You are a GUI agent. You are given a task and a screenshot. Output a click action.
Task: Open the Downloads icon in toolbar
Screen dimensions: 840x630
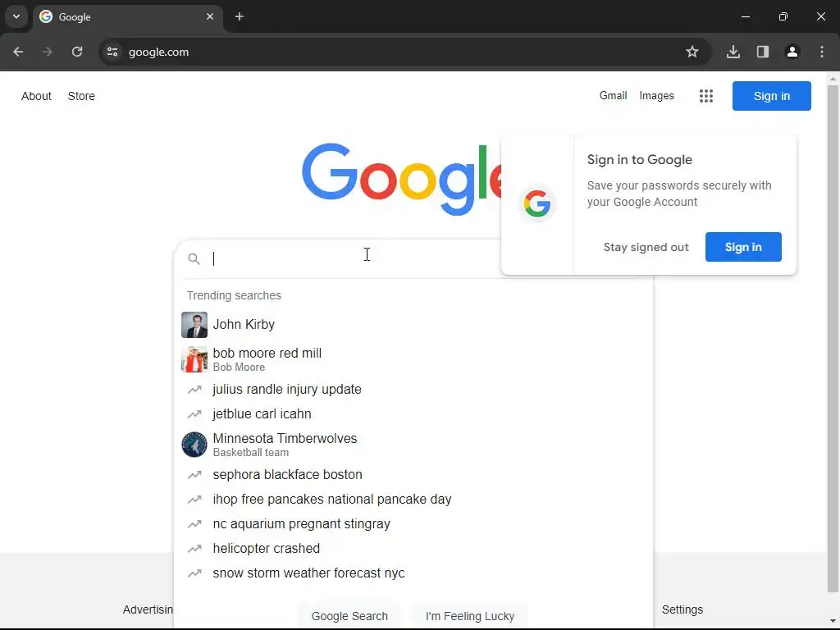[x=733, y=52]
